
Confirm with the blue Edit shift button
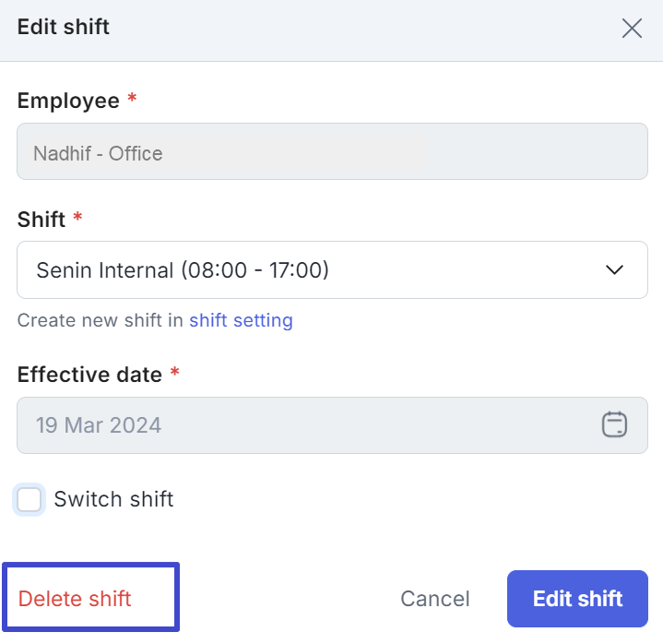577,599
